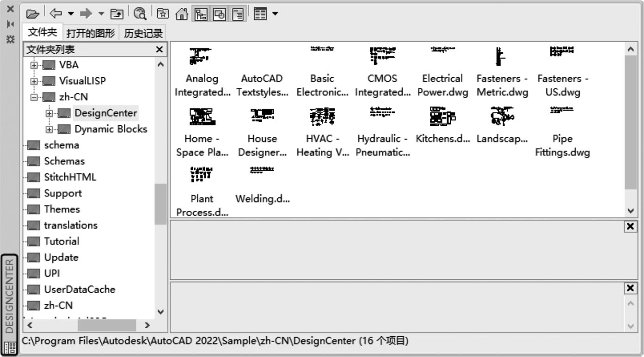This screenshot has height=357, width=644.
Task: Click the folder tree scroll-right arrow
Action: pyautogui.click(x=147, y=326)
